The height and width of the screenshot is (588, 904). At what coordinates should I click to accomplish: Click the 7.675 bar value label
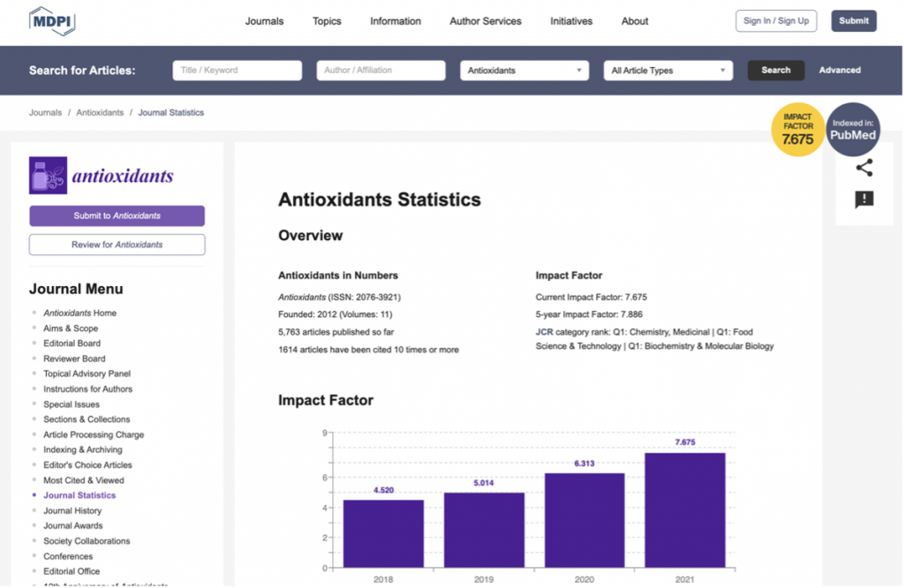685,442
